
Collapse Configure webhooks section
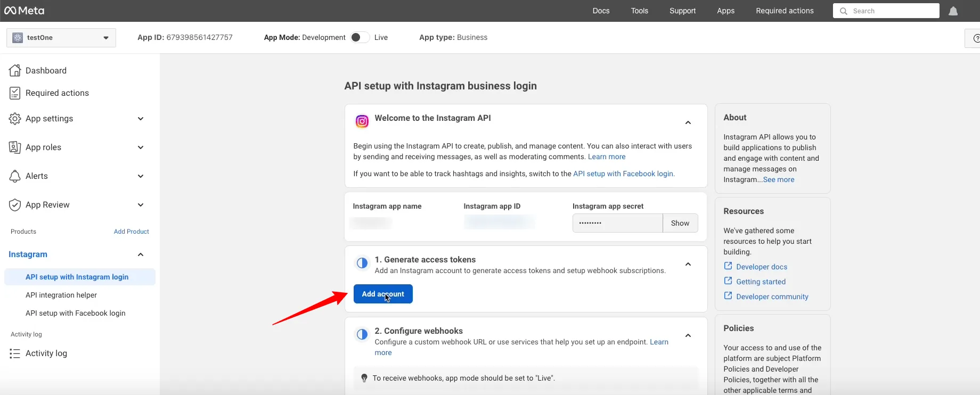coord(688,336)
